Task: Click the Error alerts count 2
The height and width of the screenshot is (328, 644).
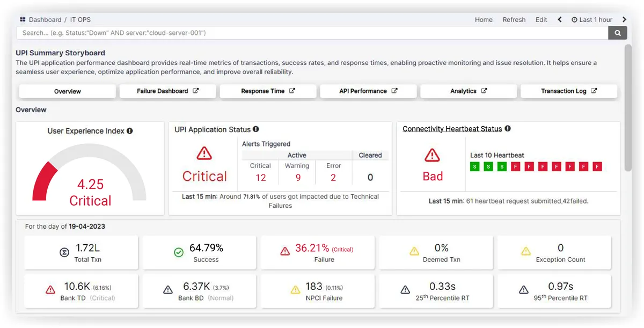Action: point(333,178)
